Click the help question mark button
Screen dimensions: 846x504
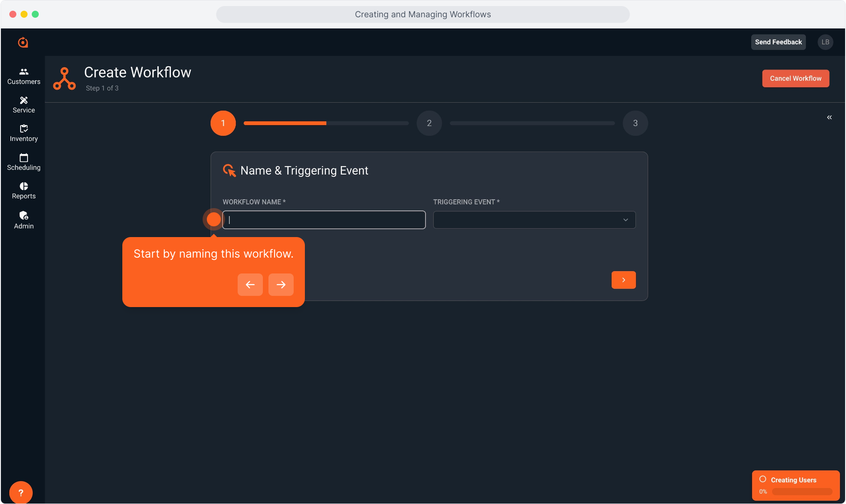pos(21,492)
